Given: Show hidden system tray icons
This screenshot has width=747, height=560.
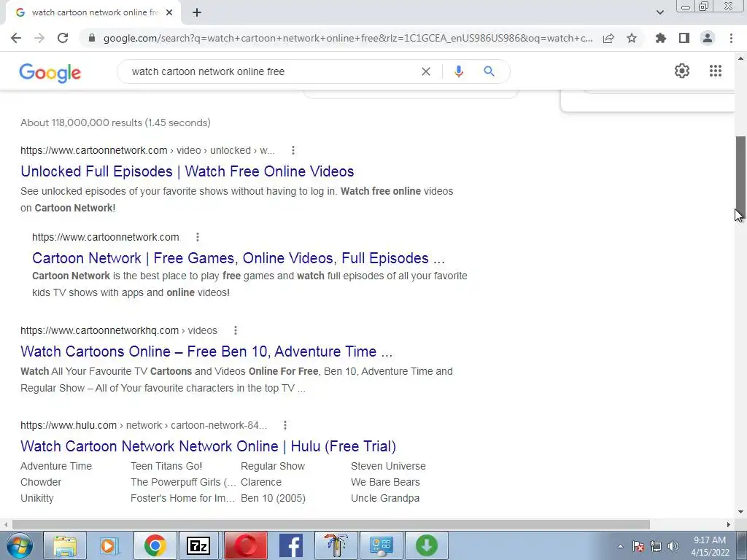Looking at the screenshot, I should 620,546.
